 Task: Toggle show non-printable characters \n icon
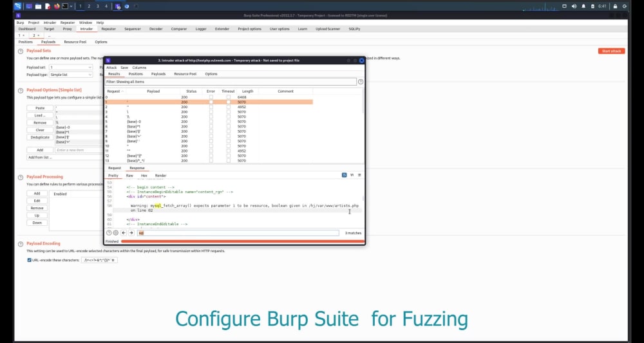(352, 175)
